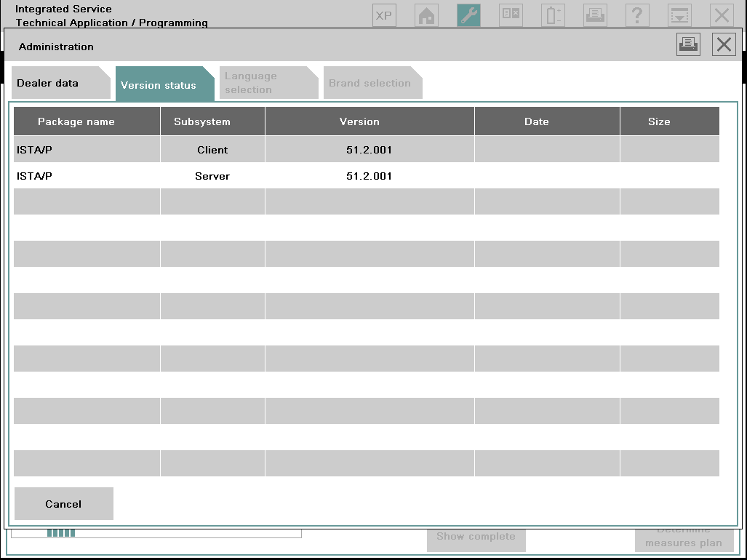
Task: Click the top toolbar print icon
Action: coord(595,15)
